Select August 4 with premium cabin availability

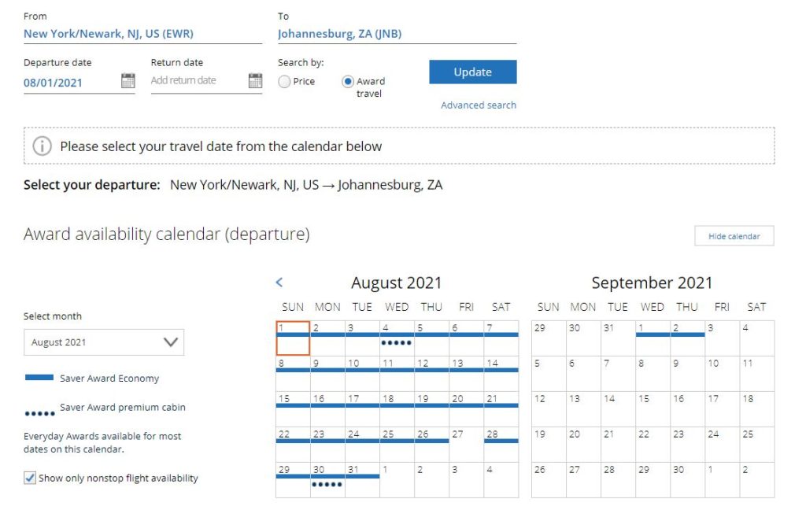point(397,338)
